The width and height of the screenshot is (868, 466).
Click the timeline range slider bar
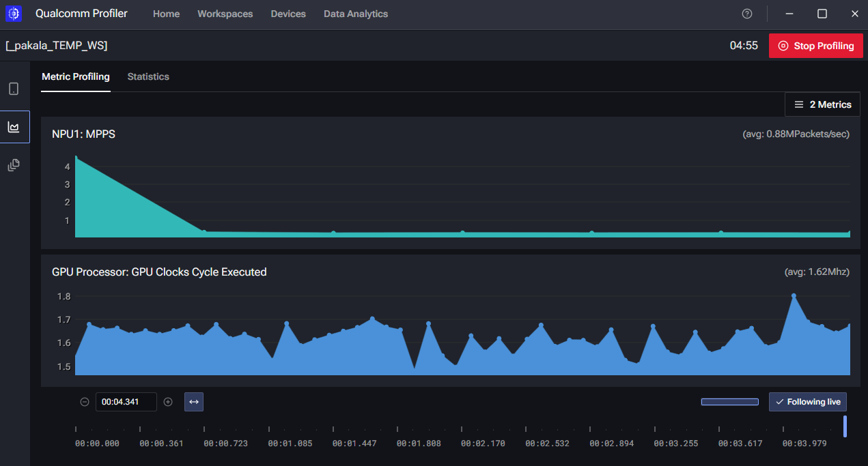(x=729, y=402)
